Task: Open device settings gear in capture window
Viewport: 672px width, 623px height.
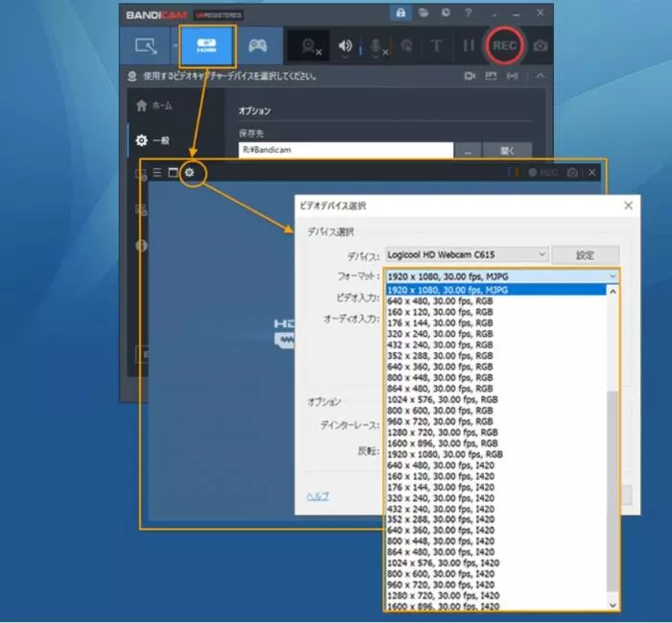Action: pos(189,172)
